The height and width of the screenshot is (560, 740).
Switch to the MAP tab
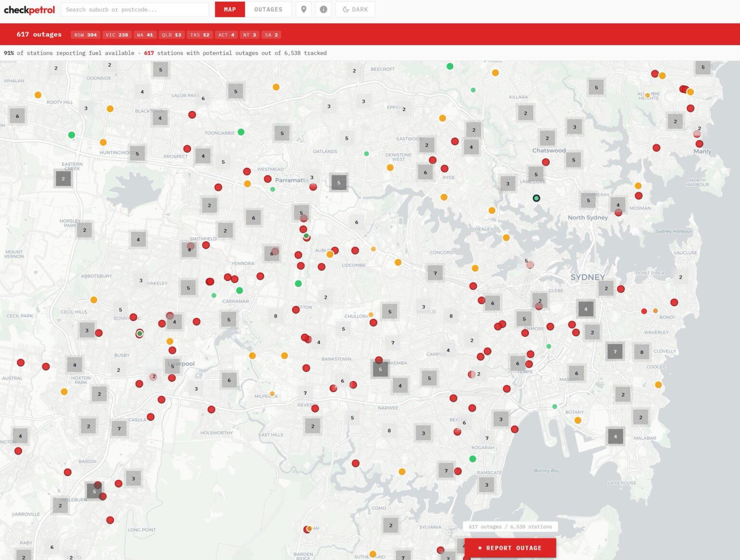(x=230, y=10)
